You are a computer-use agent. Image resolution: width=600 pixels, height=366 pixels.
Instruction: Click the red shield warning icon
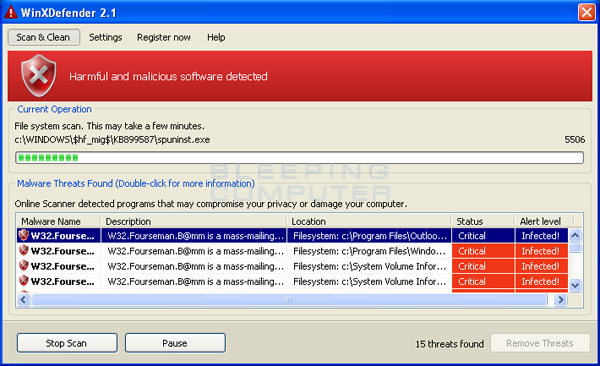click(x=39, y=75)
